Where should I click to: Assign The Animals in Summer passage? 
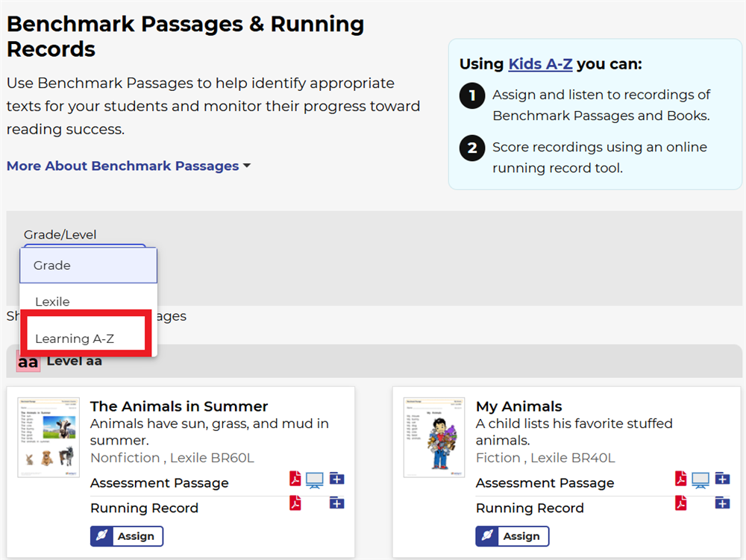[x=127, y=536]
